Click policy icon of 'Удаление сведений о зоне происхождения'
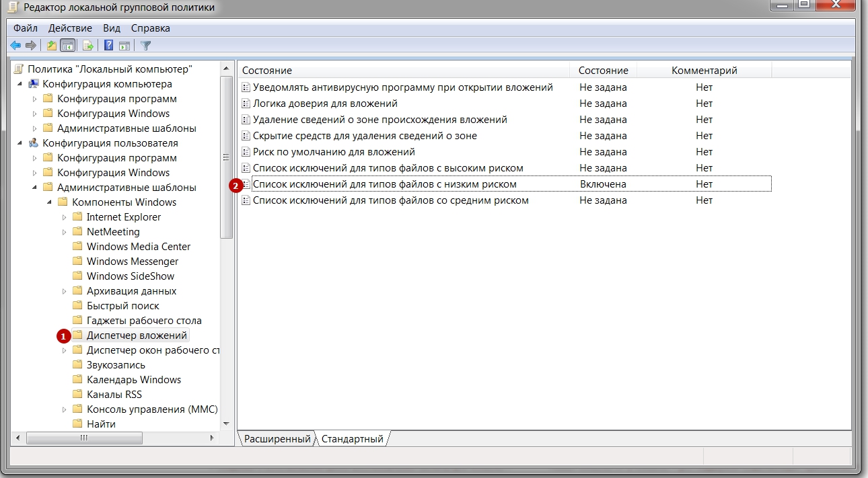The height and width of the screenshot is (478, 868). (246, 120)
